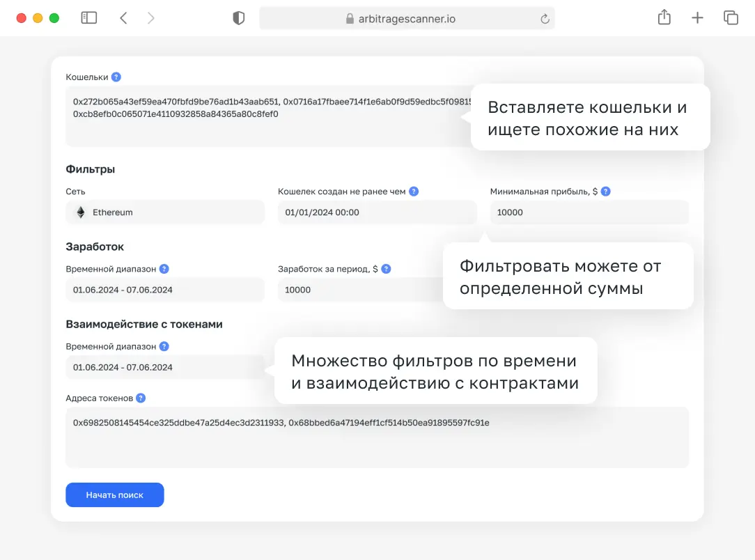This screenshot has height=560, width=755.
Task: Click help icon beside Заработок за период
Action: [x=386, y=268]
